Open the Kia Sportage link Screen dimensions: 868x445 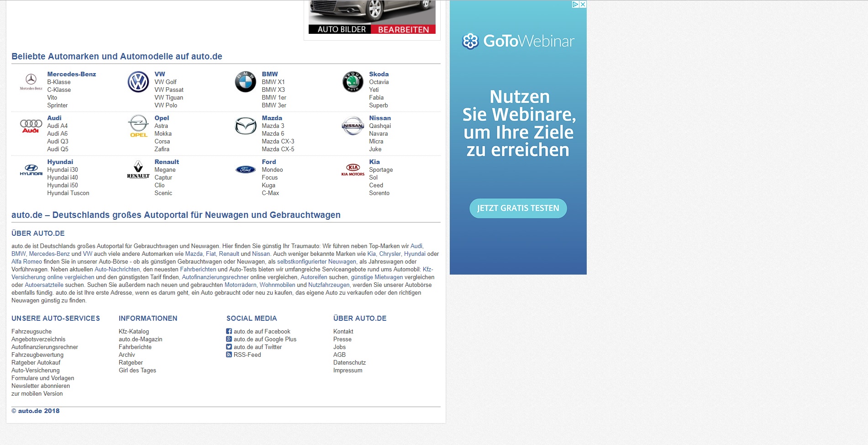381,170
